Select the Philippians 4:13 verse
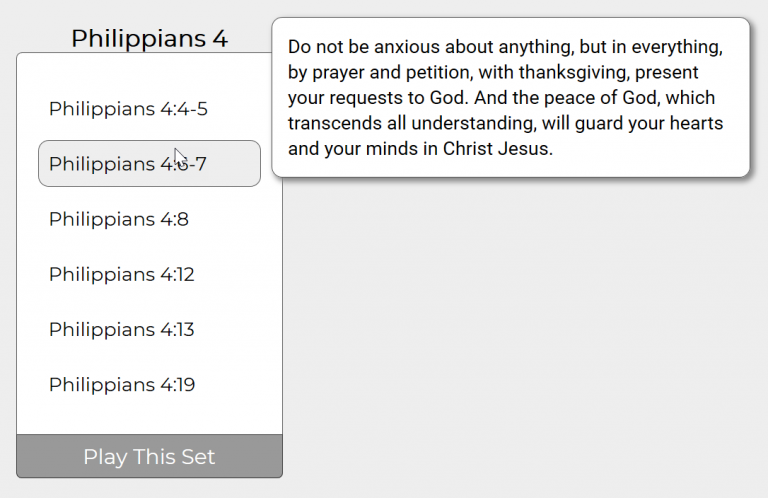 click(122, 329)
